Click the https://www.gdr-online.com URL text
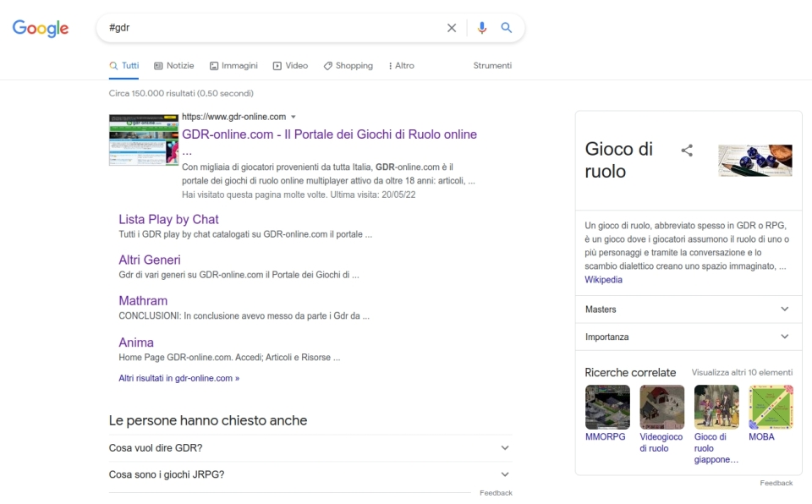Viewport: 812px width, 504px height. pyautogui.click(x=233, y=117)
